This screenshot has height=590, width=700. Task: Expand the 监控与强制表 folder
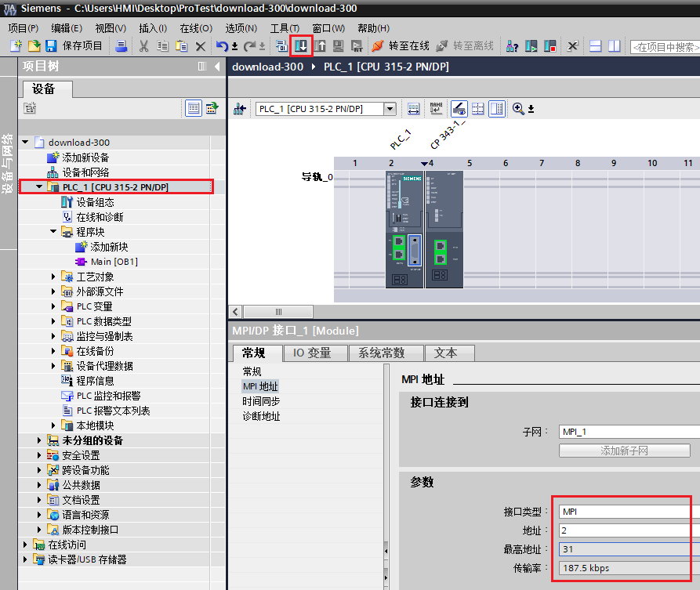tap(53, 336)
